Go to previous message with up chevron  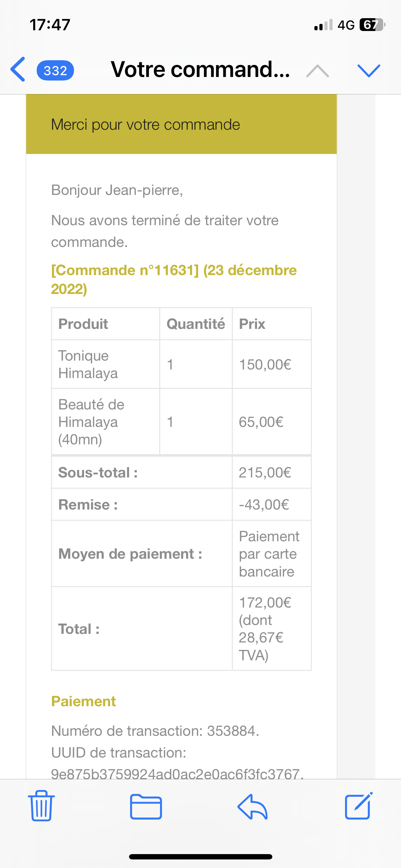pos(318,71)
